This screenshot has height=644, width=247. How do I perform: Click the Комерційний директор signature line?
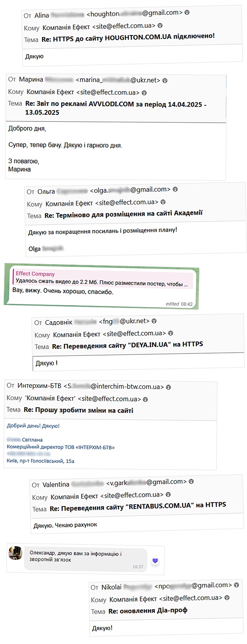coord(61,447)
